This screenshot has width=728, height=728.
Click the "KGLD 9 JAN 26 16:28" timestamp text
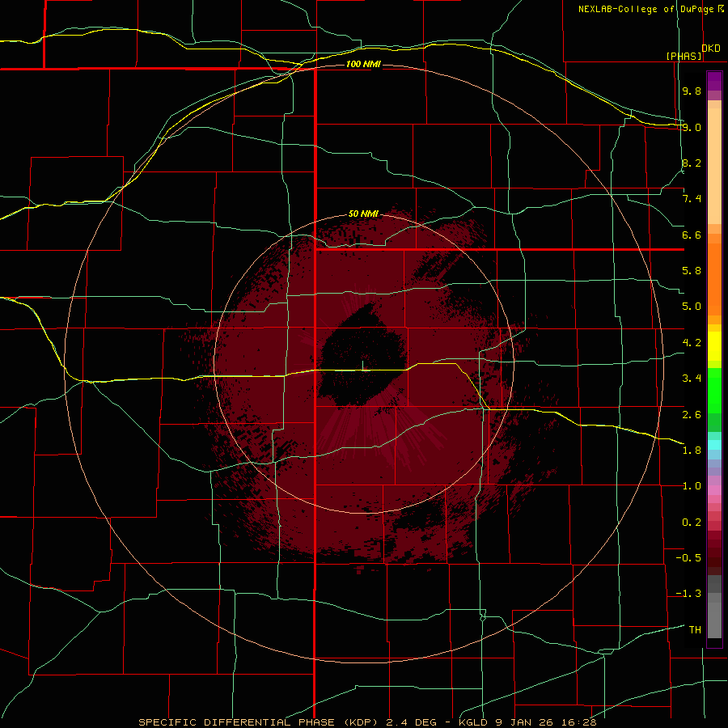point(527,722)
